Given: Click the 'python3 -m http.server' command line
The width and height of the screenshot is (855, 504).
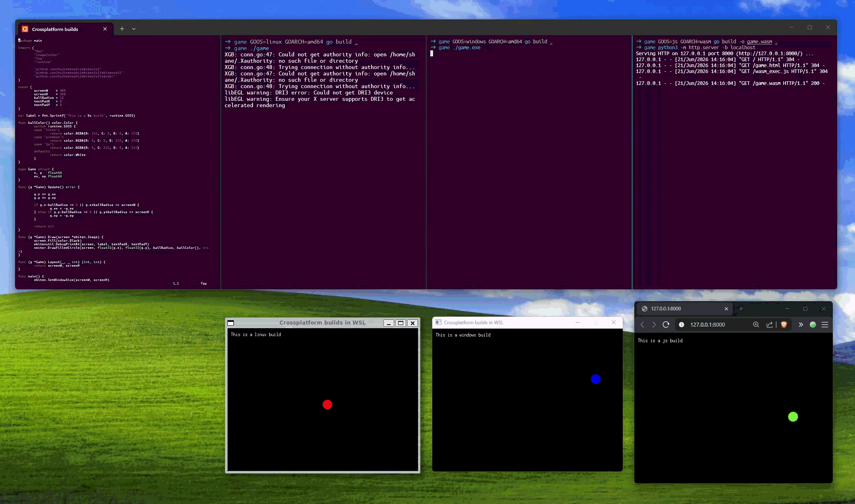Looking at the screenshot, I should click(707, 48).
